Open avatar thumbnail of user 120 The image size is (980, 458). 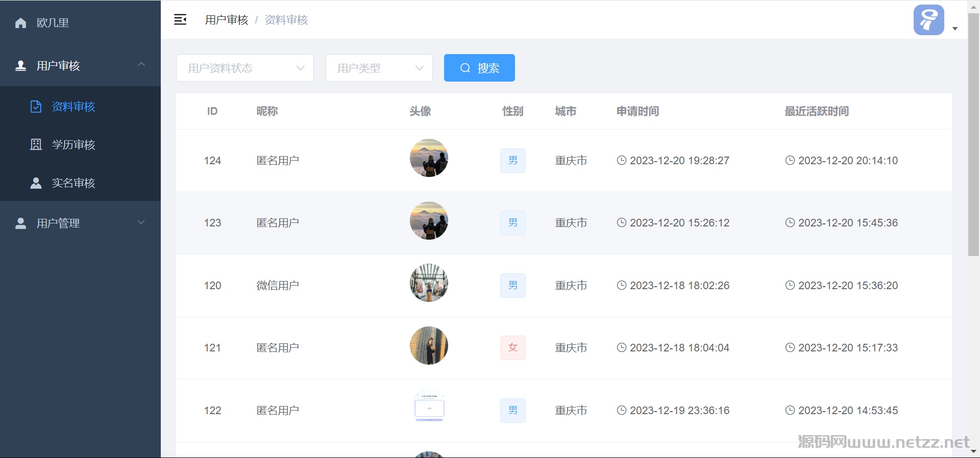click(429, 283)
